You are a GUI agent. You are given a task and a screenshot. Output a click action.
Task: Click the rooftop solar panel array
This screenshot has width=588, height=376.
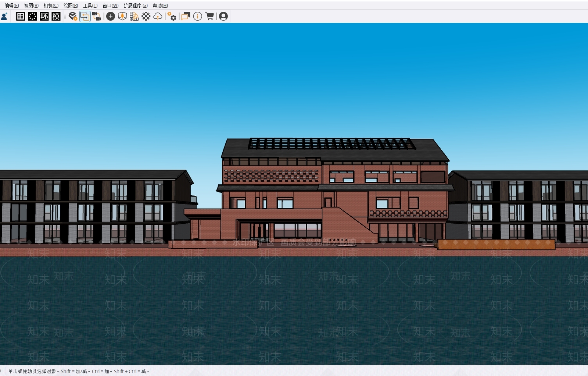(332, 143)
